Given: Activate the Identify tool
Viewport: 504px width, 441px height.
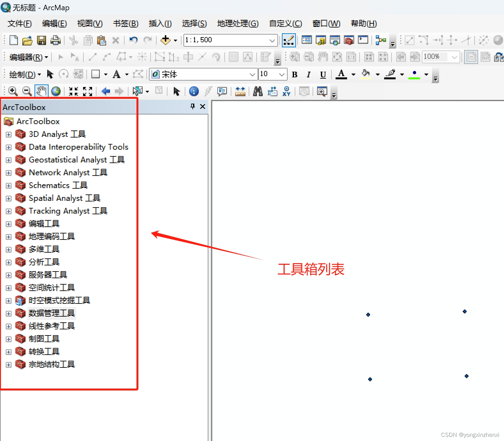Looking at the screenshot, I should coord(194,91).
